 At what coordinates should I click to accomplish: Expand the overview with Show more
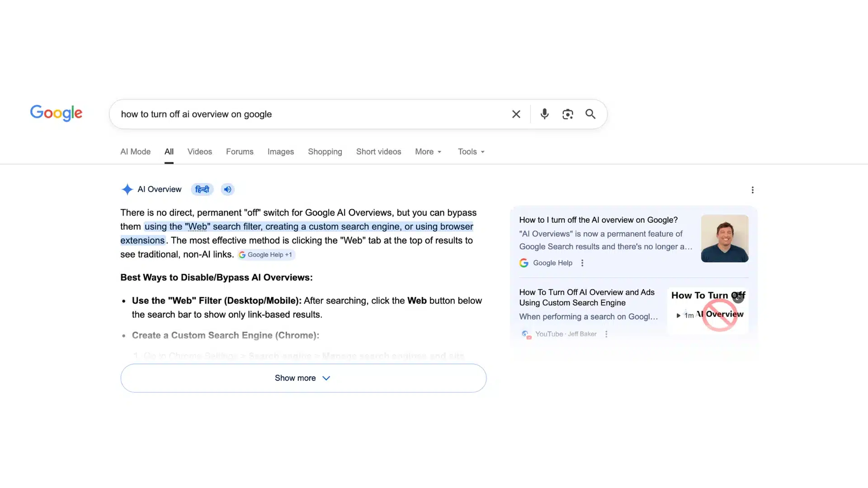click(x=303, y=378)
